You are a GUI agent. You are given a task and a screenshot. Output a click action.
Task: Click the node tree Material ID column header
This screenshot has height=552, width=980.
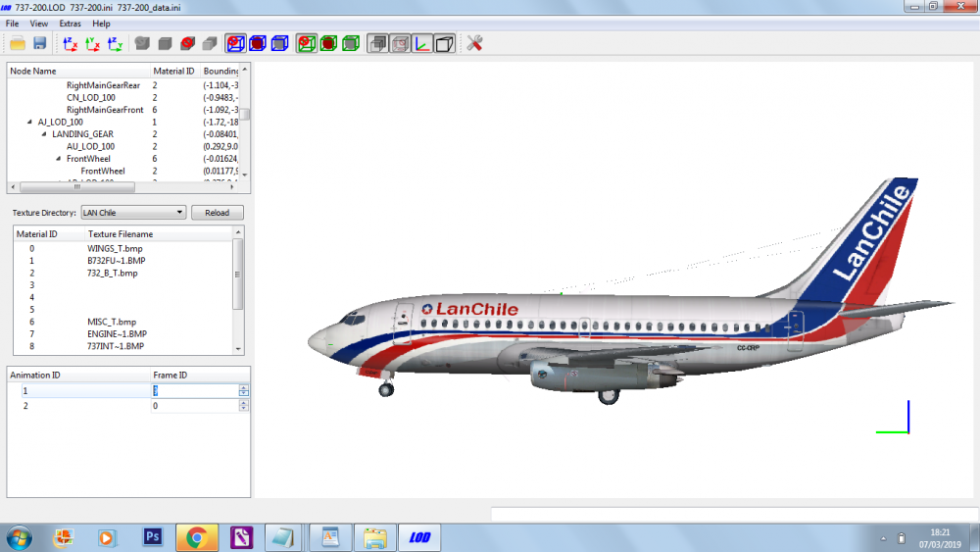pyautogui.click(x=174, y=71)
